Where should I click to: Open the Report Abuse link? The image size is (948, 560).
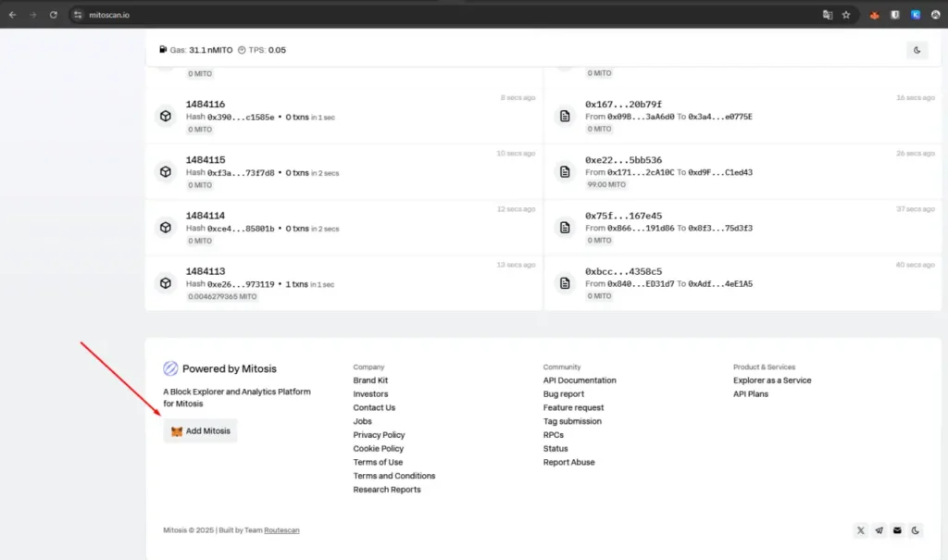569,462
